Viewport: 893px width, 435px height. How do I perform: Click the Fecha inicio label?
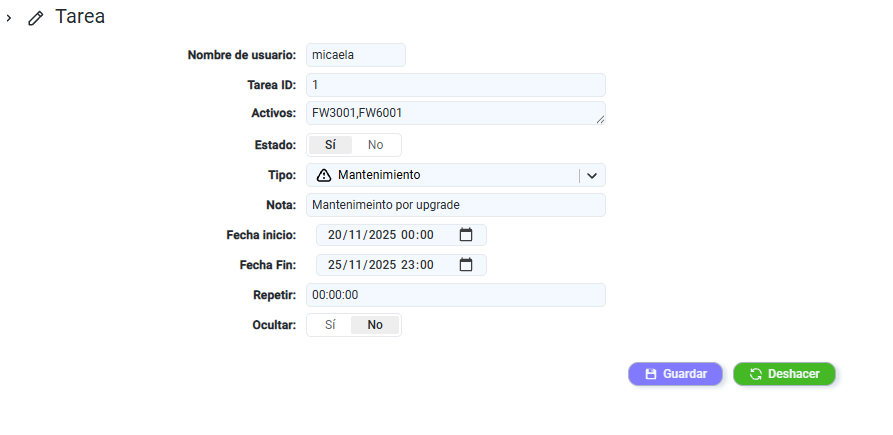click(261, 235)
